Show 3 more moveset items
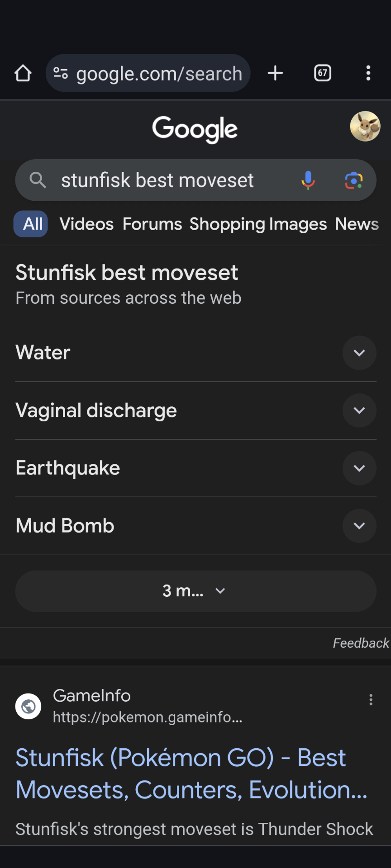 [195, 591]
